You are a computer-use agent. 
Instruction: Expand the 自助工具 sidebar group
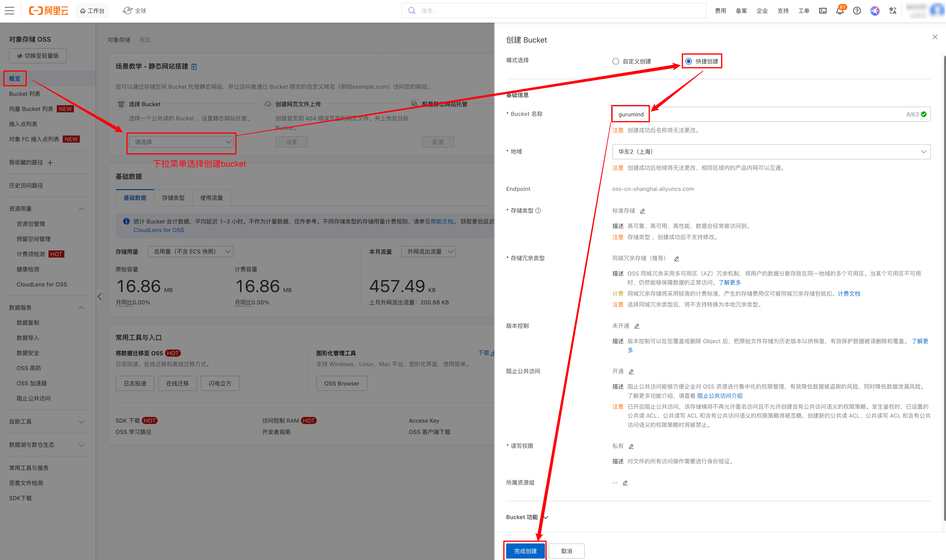81,421
